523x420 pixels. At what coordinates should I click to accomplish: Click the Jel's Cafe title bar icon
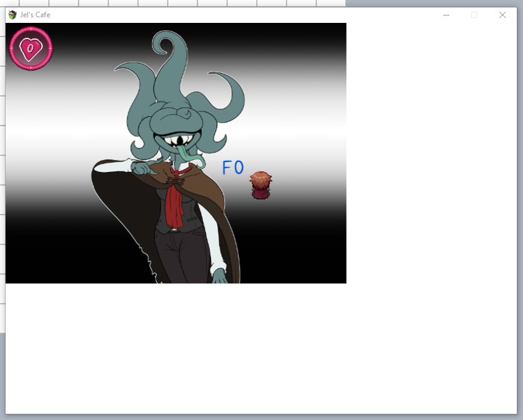click(x=12, y=15)
